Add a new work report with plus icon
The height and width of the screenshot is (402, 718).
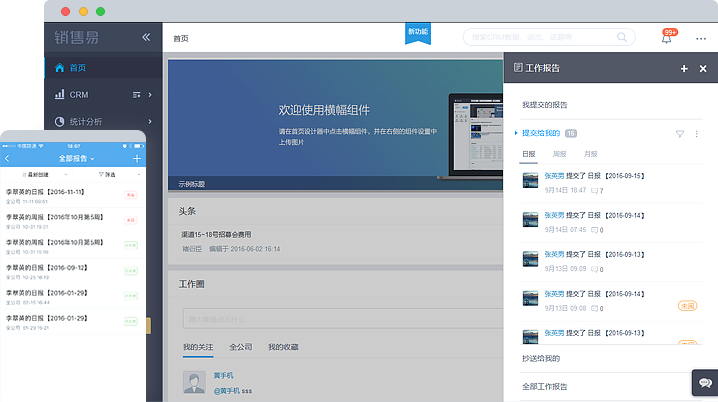tap(684, 68)
